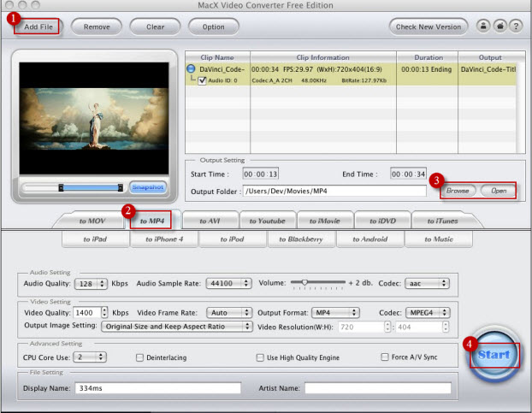532x413 pixels.
Task: Click the End Time field
Action: (408, 174)
